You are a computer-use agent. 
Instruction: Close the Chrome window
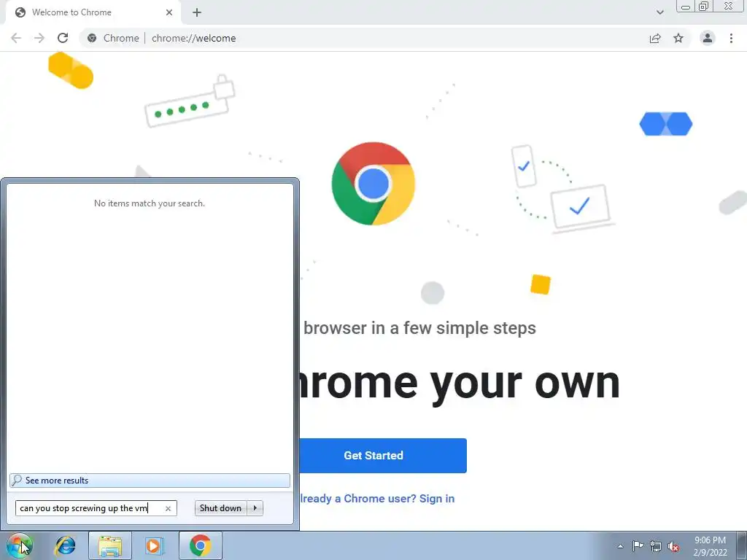[x=729, y=7]
